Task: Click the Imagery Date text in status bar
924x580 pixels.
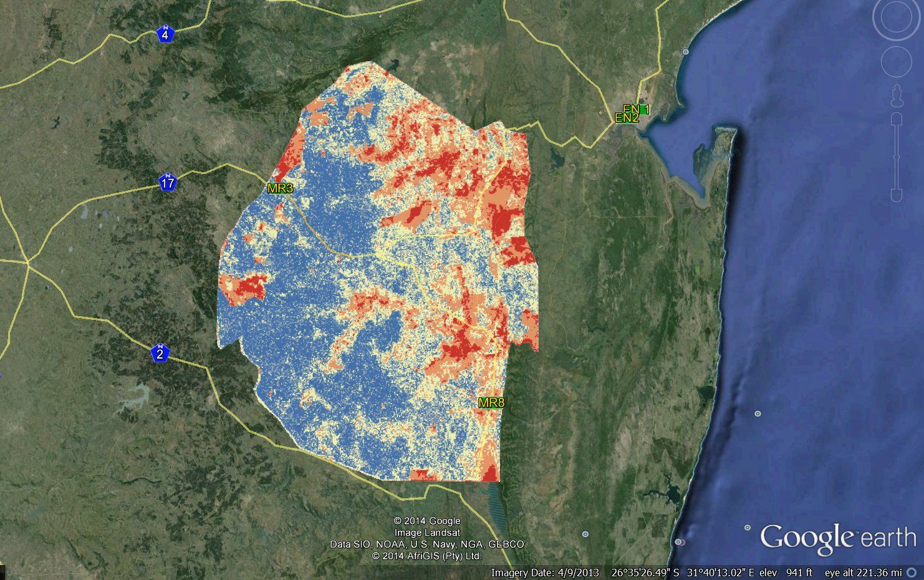Action: 546,571
